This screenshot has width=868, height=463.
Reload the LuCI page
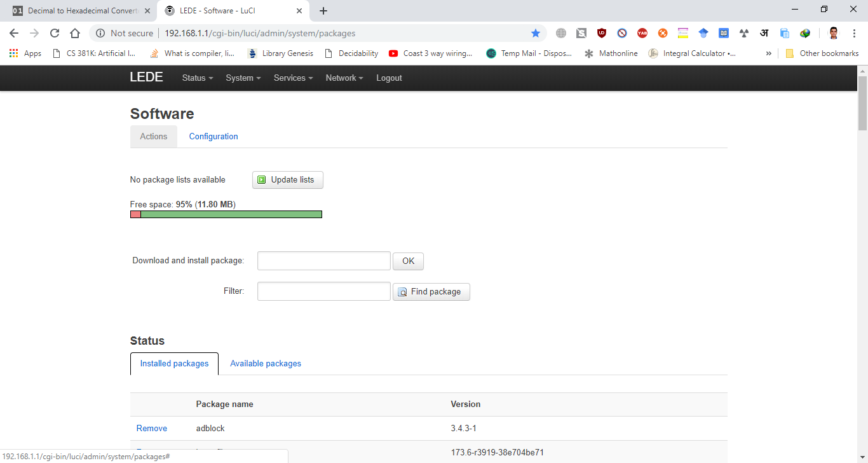click(55, 33)
